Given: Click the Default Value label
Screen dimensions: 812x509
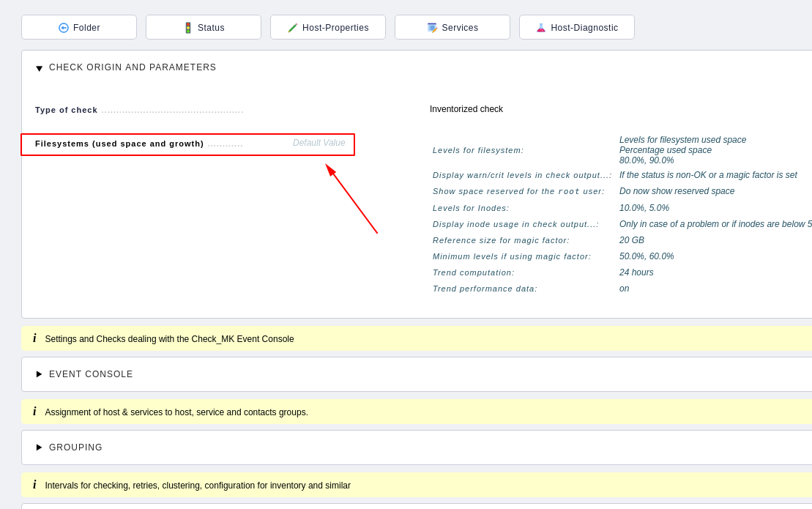Looking at the screenshot, I should click(x=319, y=143).
